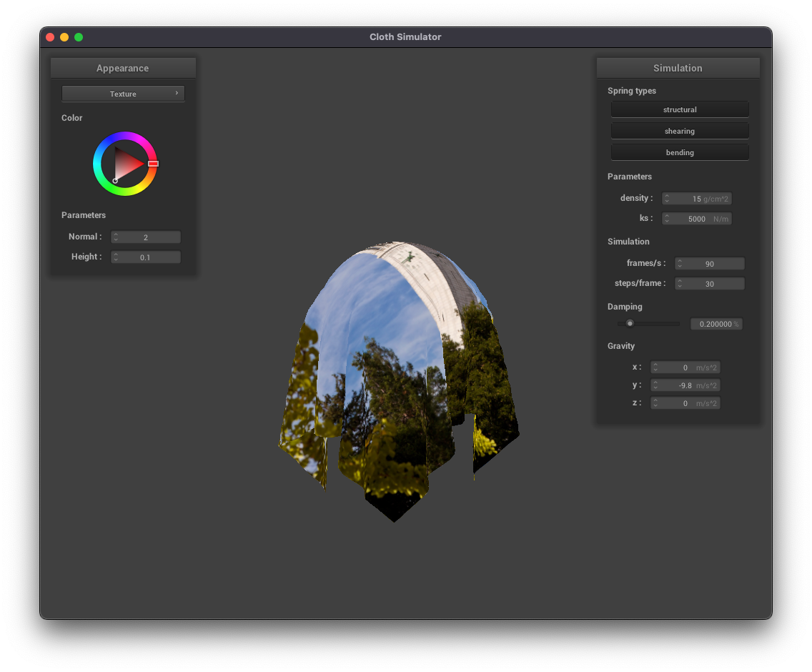Click the Gravity z stepper arrows
The height and width of the screenshot is (672, 812).
(x=655, y=403)
